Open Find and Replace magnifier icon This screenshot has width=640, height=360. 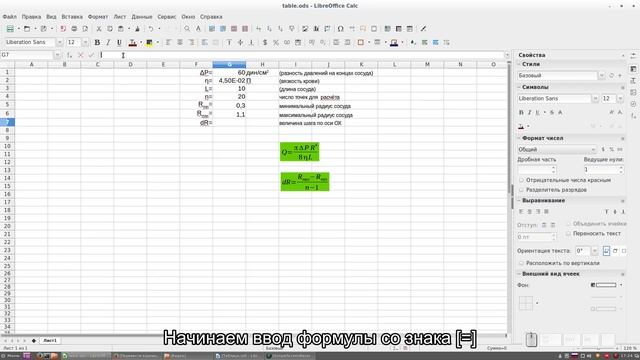coord(187,29)
